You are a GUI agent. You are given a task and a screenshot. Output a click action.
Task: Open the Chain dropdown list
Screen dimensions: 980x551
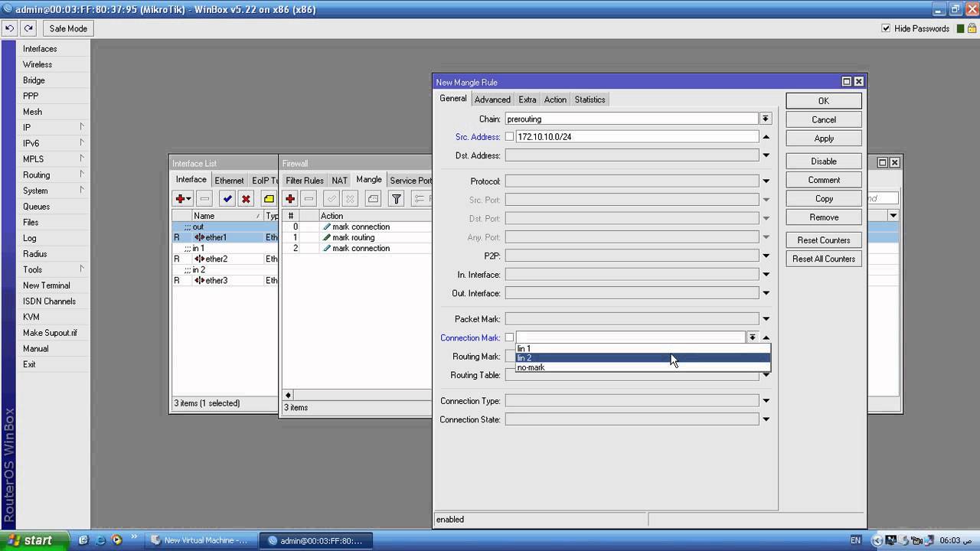765,119
